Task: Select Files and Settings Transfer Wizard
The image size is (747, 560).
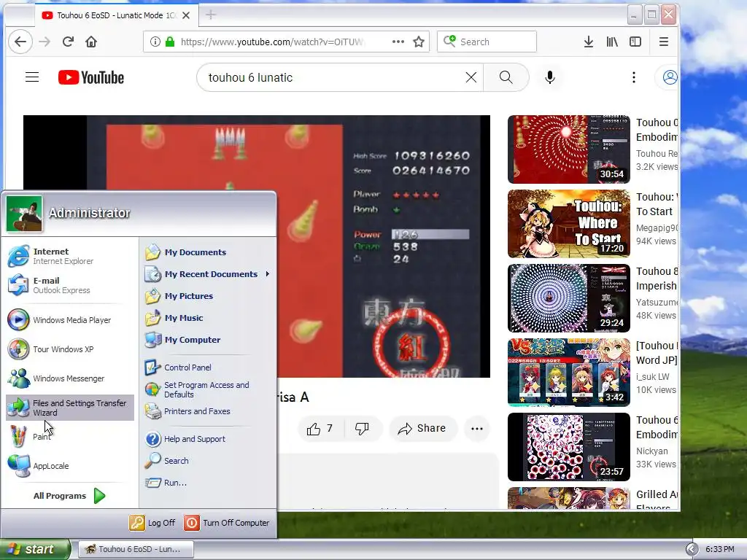Action: pos(70,408)
